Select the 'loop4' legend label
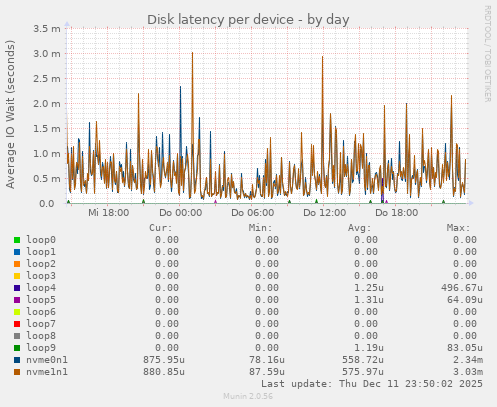 (41, 288)
